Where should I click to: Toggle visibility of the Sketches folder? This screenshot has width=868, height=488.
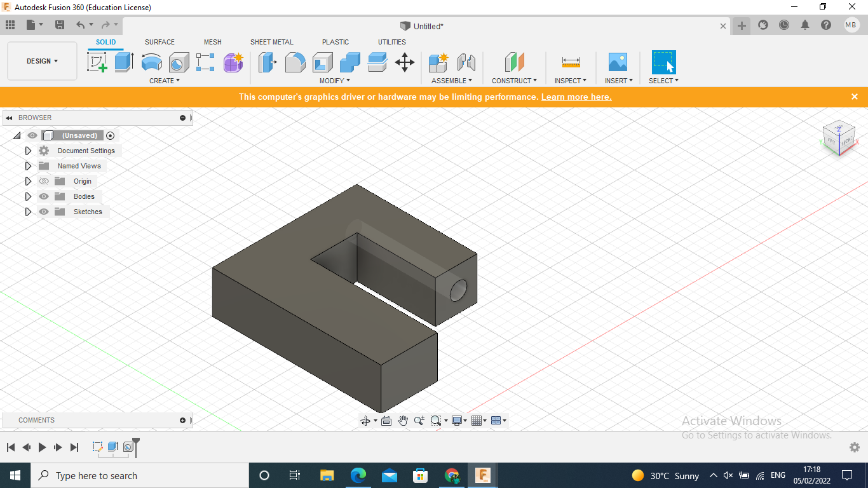44,212
